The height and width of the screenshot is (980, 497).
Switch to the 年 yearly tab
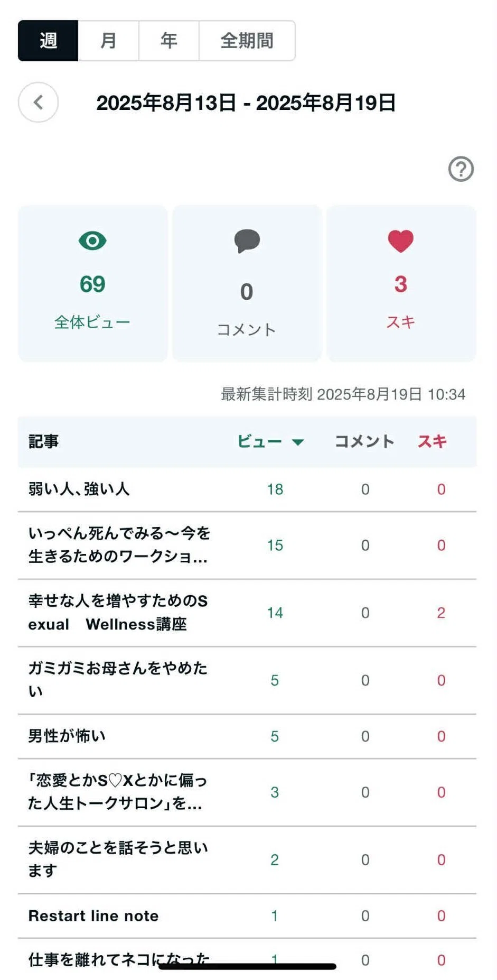168,41
